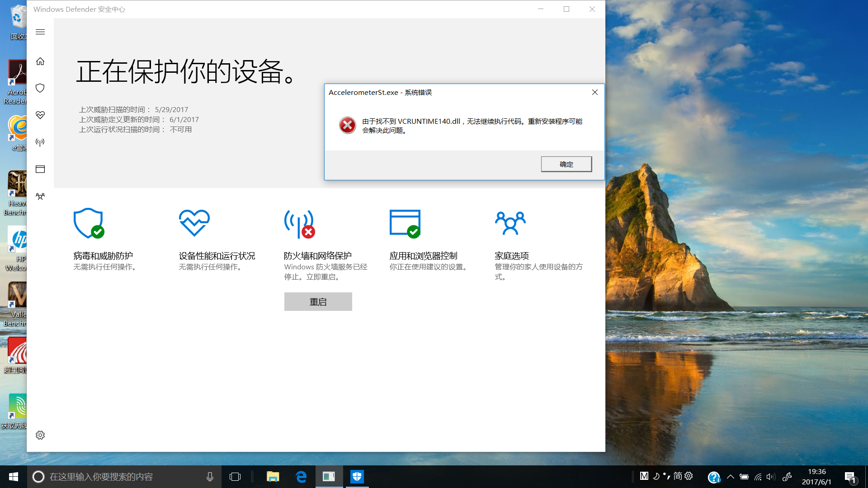Image resolution: width=868 pixels, height=488 pixels.
Task: Open firewall antenna icon in sidebar
Action: pos(40,142)
